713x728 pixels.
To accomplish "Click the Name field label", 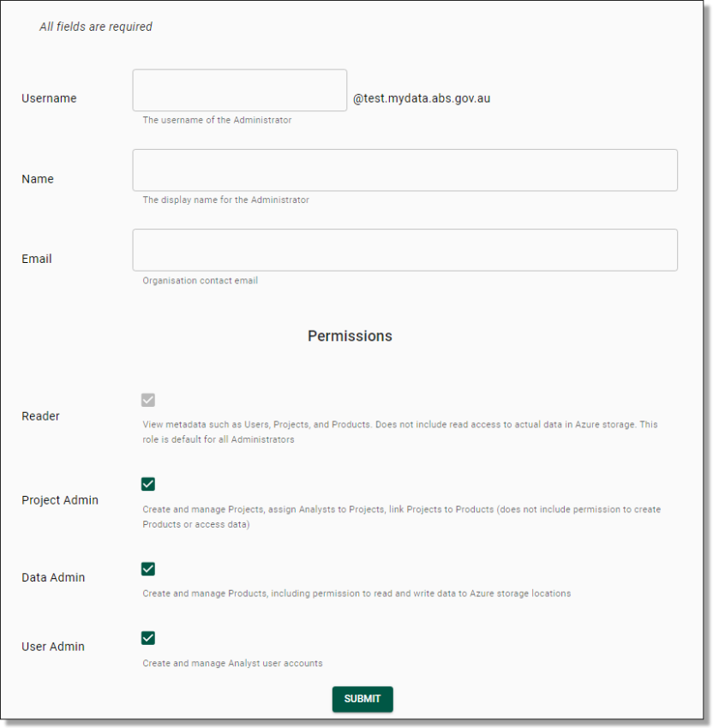I will [38, 178].
